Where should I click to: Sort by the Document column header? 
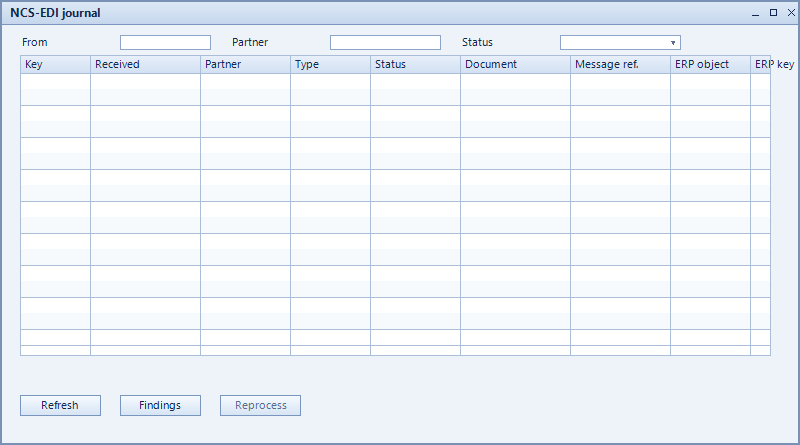point(515,64)
